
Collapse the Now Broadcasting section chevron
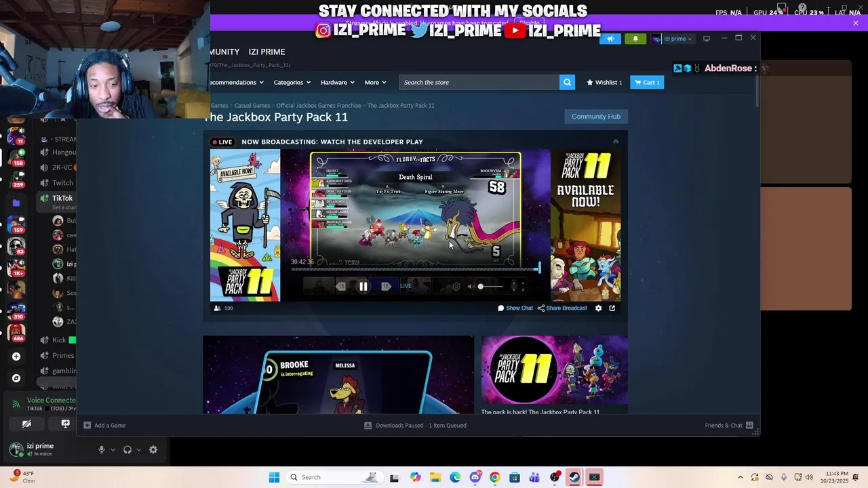coord(616,142)
